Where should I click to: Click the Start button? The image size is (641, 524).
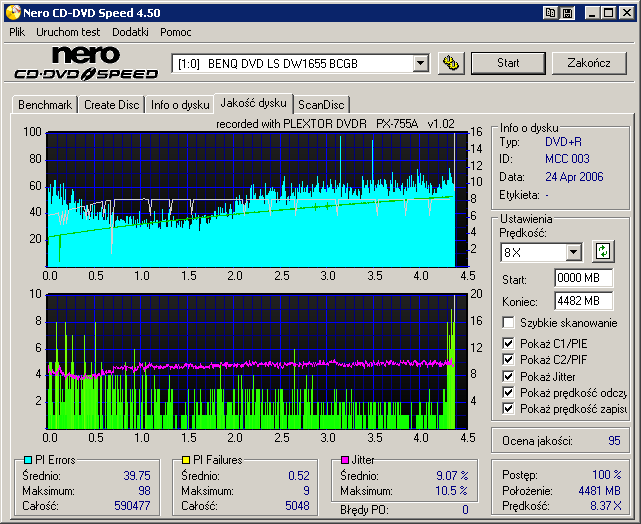508,63
